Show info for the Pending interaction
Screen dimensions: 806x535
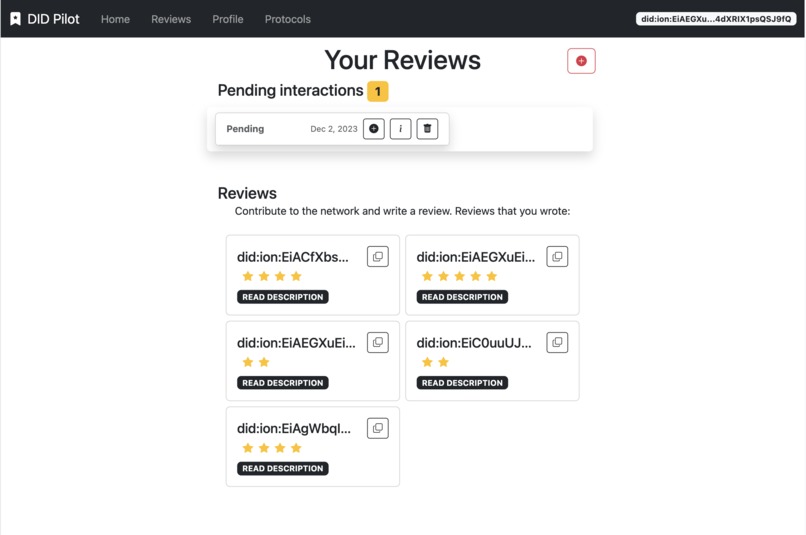coord(400,128)
